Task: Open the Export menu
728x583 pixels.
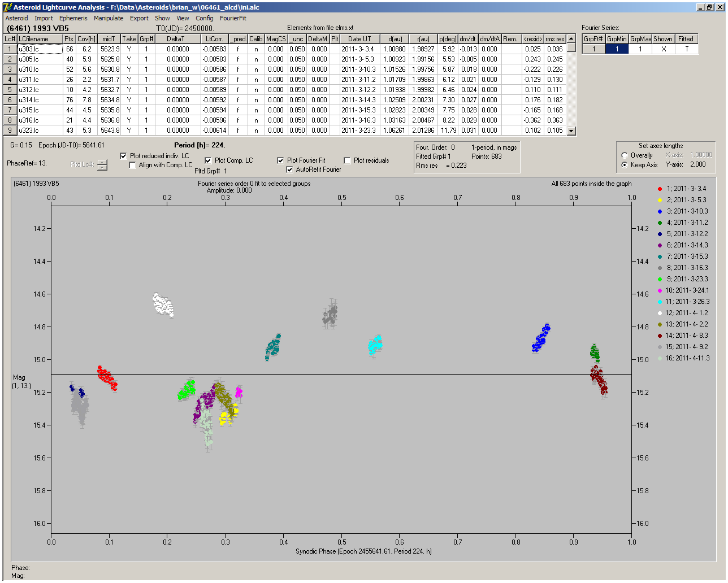Action: 139,18
